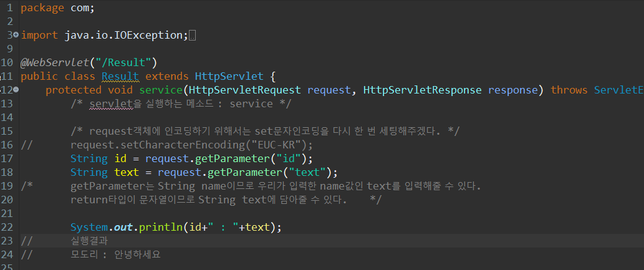Image resolution: width=644 pixels, height=270 pixels.
Task: Click the 'HttpServletResponse' parameter type
Action: coord(422,90)
